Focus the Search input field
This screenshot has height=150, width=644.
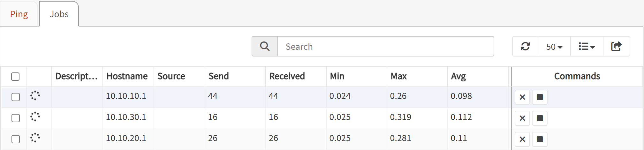click(385, 47)
